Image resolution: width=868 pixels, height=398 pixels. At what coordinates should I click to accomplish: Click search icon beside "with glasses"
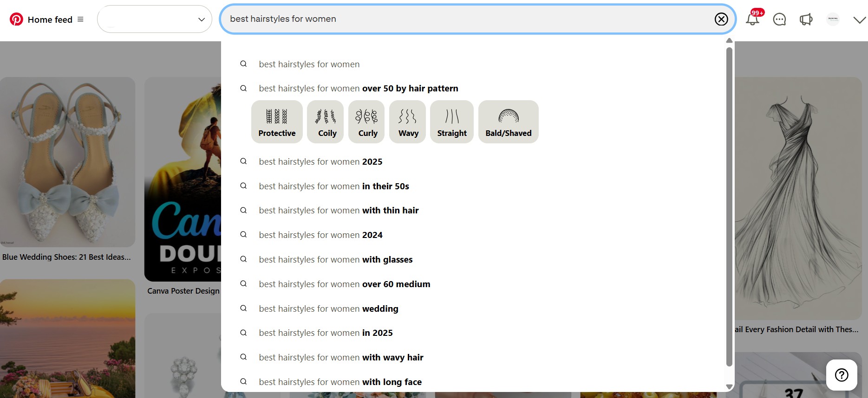pos(243,259)
